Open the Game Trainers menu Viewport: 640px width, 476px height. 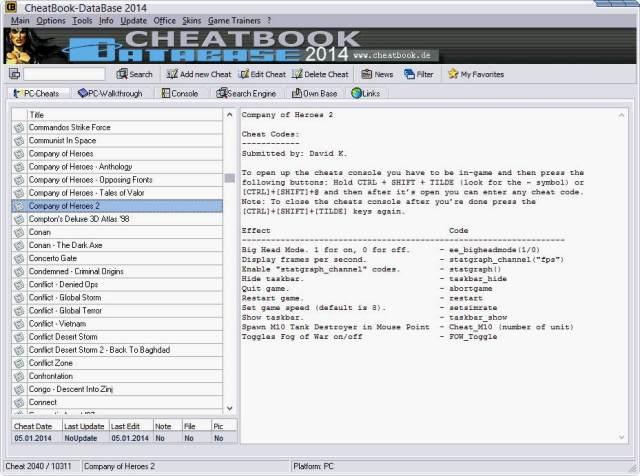(x=232, y=20)
